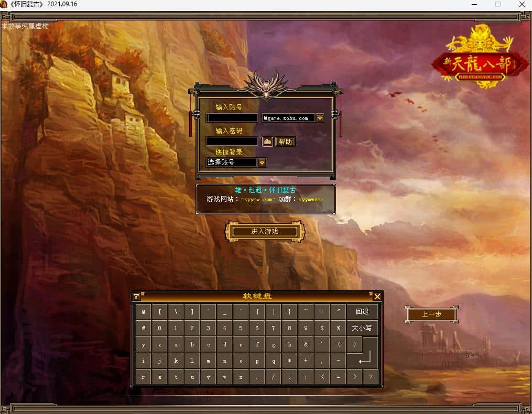Viewport: 532px width, 414px height.
Task: Open the 选择账号 quick login dropdown
Action: click(x=262, y=162)
